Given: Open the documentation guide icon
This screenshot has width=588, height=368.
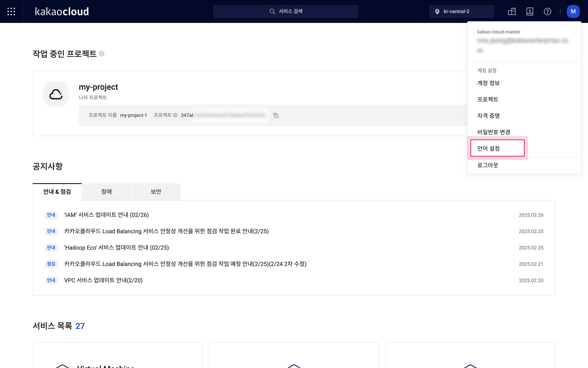Looking at the screenshot, I should pyautogui.click(x=530, y=11).
